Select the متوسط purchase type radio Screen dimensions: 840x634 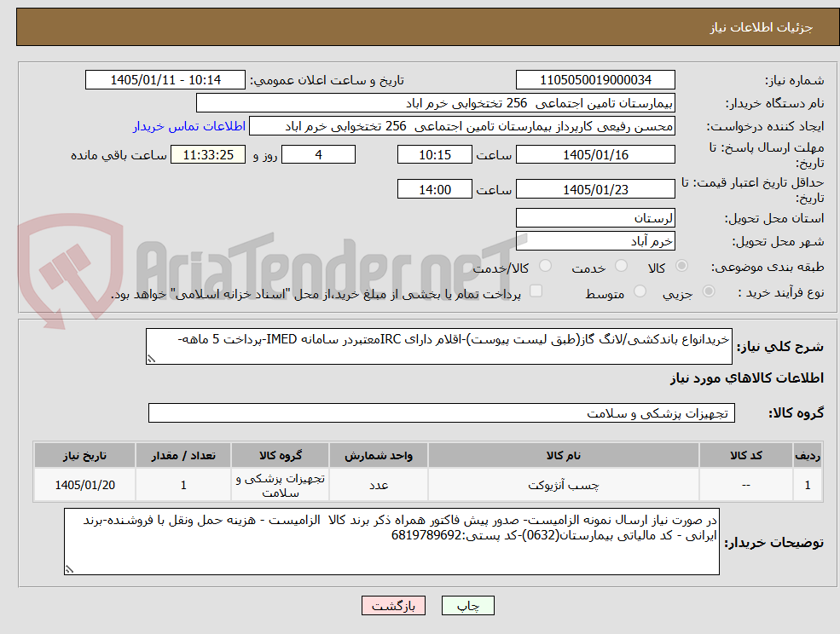[x=640, y=291]
